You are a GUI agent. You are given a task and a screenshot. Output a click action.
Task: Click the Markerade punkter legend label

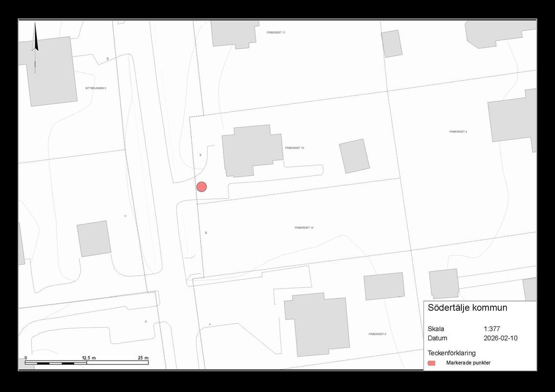[x=468, y=363]
